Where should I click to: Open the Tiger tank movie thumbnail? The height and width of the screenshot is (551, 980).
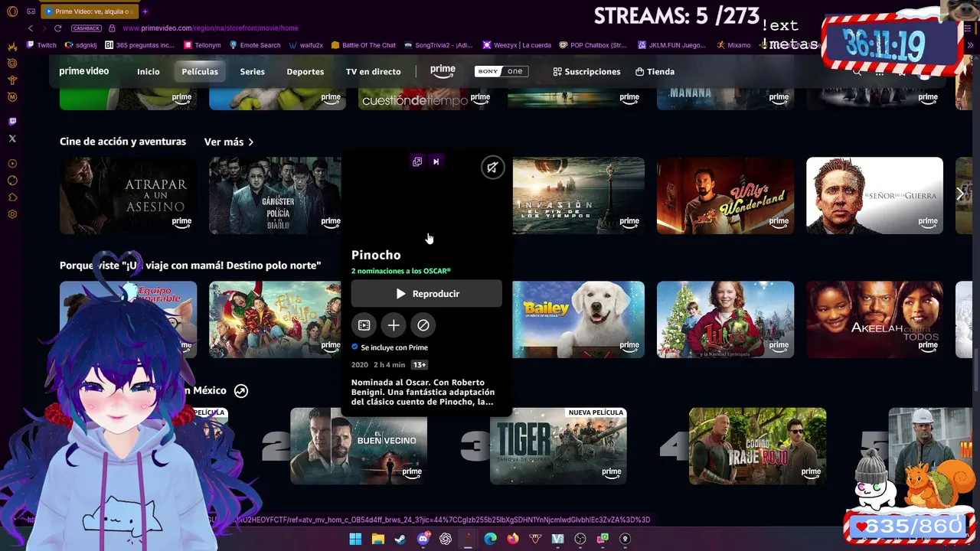(558, 446)
